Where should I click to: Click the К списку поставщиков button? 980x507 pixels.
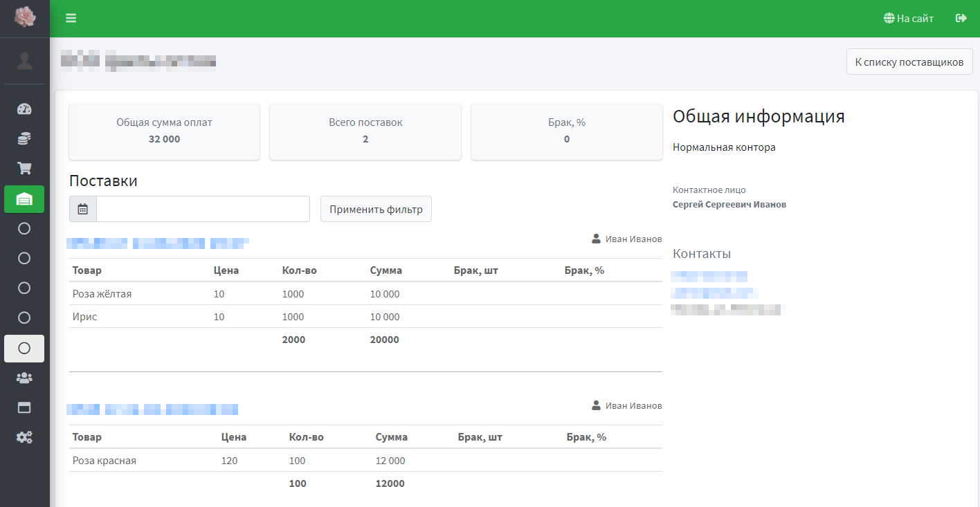click(x=909, y=62)
